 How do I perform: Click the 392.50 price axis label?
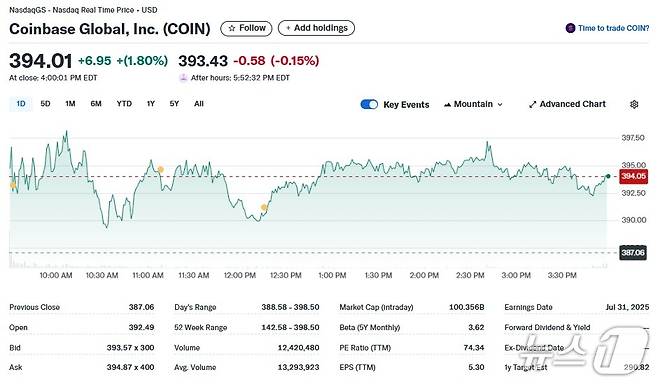point(633,193)
